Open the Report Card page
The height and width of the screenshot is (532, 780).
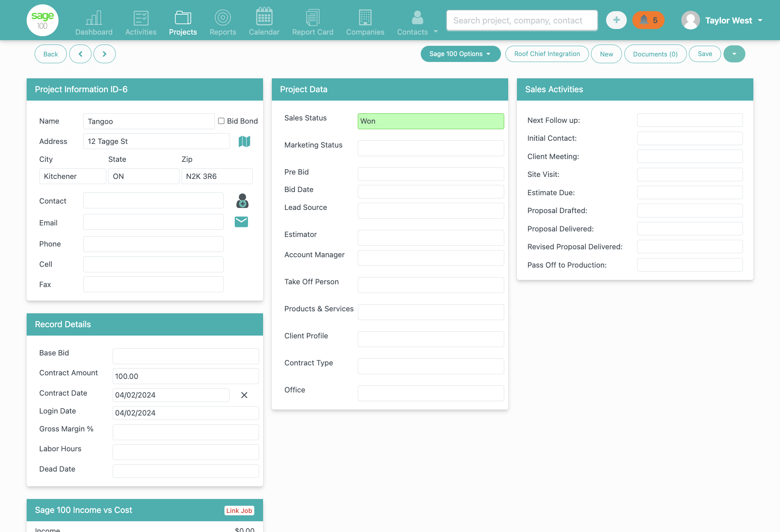[313, 23]
